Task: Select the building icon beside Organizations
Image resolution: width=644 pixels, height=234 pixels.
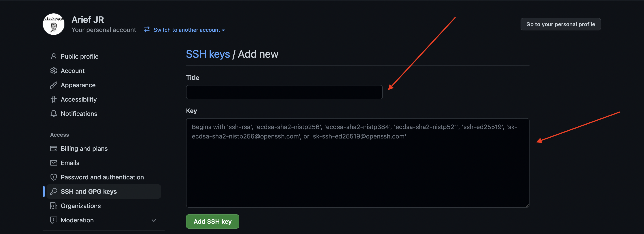Action: coord(54,206)
